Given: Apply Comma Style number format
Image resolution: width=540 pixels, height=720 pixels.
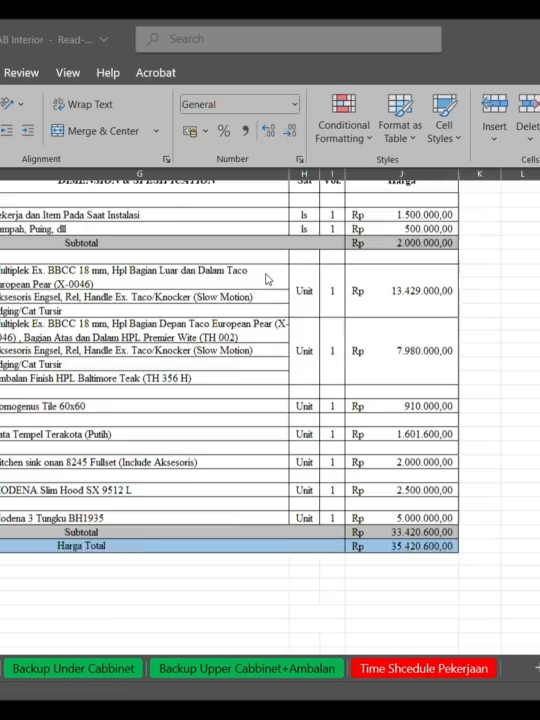Looking at the screenshot, I should pos(246,131).
